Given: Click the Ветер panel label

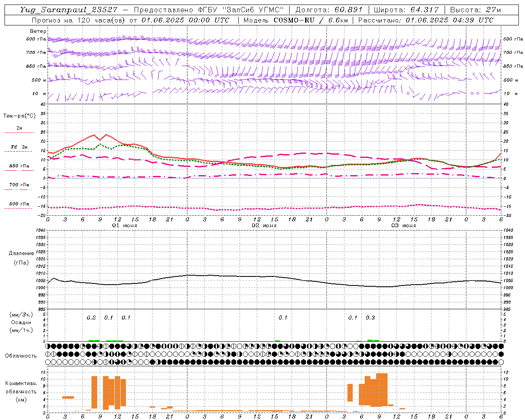Looking at the screenshot, I should tap(38, 31).
